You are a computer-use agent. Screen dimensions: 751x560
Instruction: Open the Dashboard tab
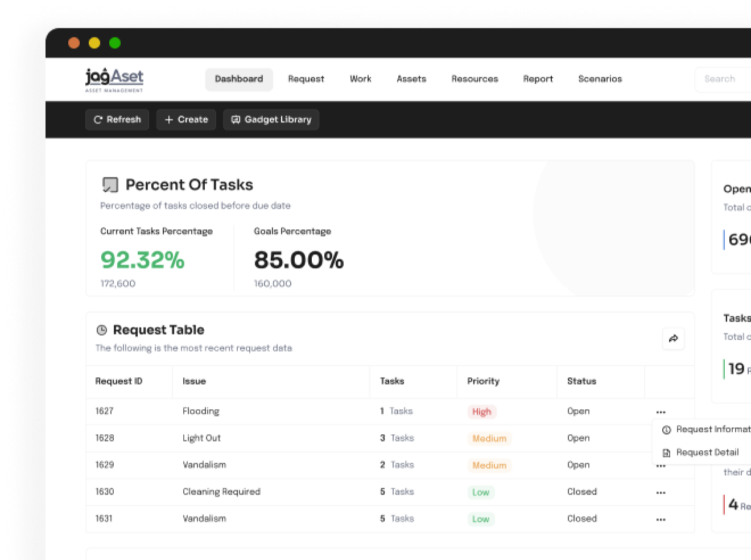(x=239, y=79)
